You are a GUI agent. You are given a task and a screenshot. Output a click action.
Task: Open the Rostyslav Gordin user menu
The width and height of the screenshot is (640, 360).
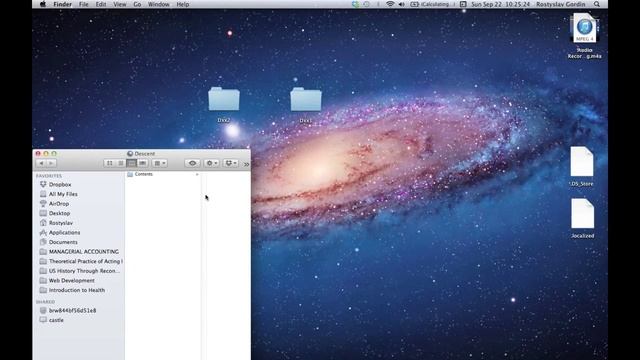click(x=560, y=4)
